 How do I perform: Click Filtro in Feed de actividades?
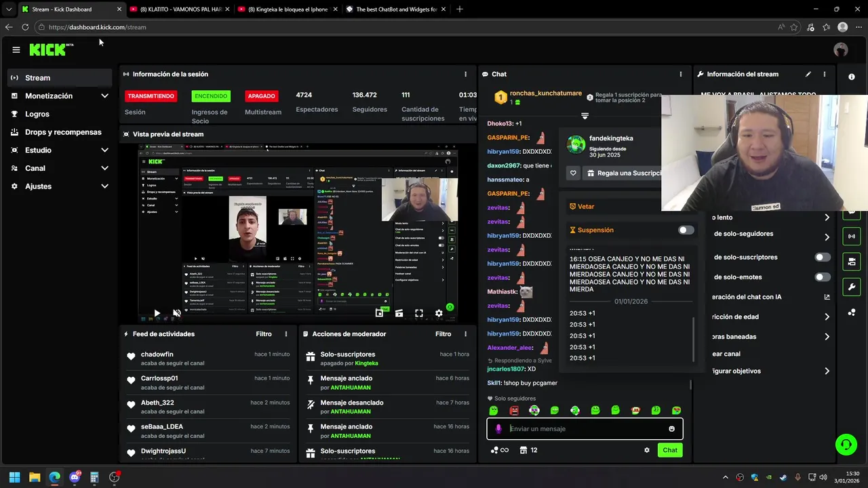click(264, 334)
